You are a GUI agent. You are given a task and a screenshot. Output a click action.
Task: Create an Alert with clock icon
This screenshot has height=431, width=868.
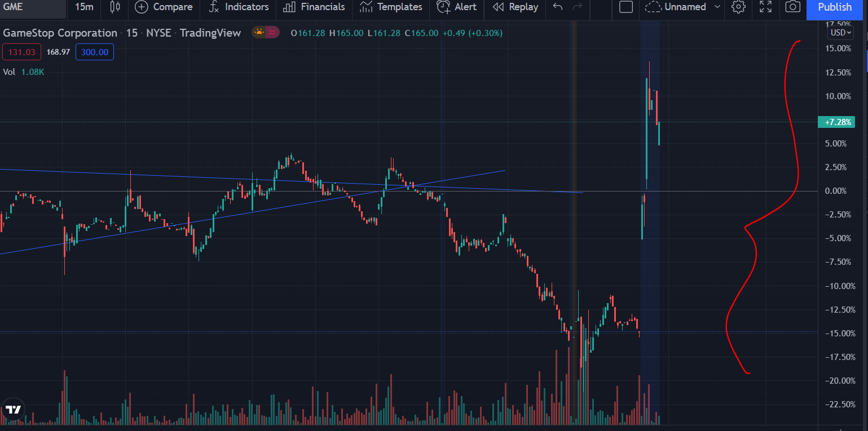point(456,7)
